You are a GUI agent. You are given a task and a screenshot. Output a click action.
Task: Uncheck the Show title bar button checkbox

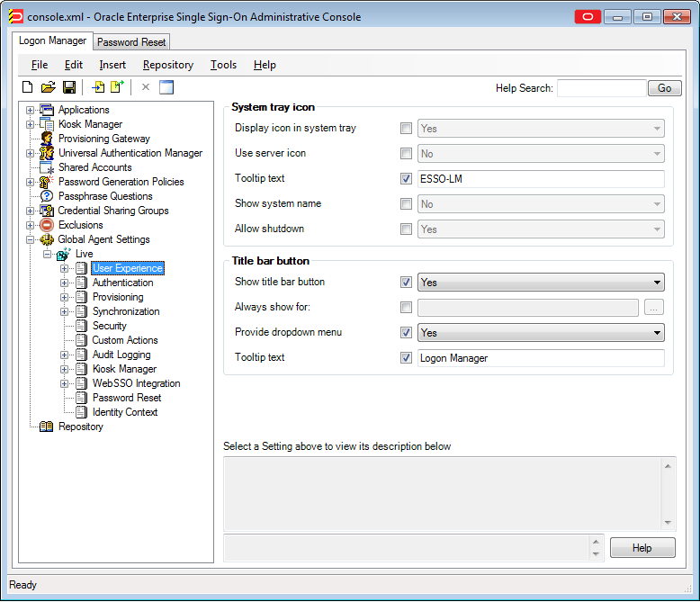[406, 283]
